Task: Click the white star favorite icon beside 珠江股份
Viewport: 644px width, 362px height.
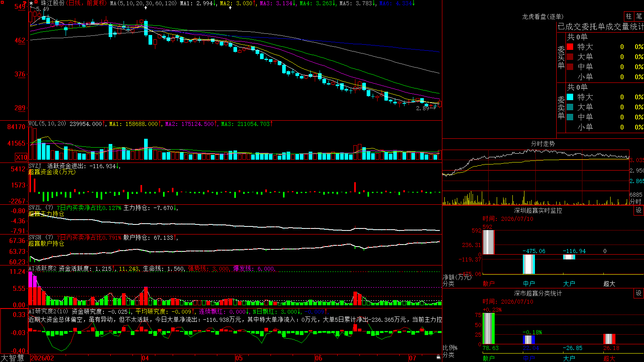Action: coord(31,3)
